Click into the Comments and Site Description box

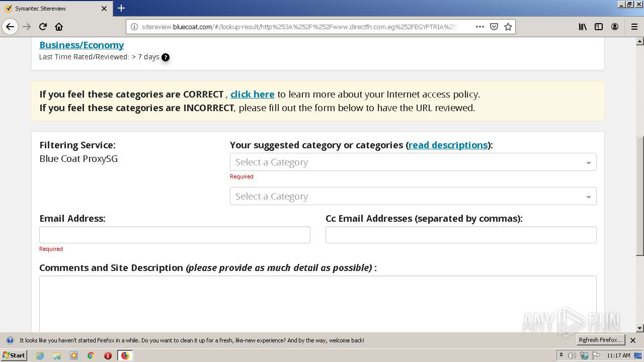click(318, 304)
